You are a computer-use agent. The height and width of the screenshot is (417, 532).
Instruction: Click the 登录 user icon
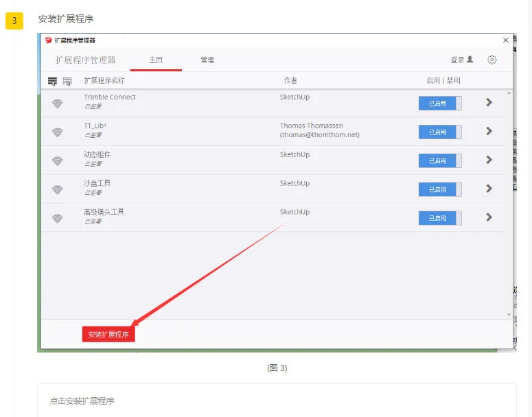(x=470, y=60)
